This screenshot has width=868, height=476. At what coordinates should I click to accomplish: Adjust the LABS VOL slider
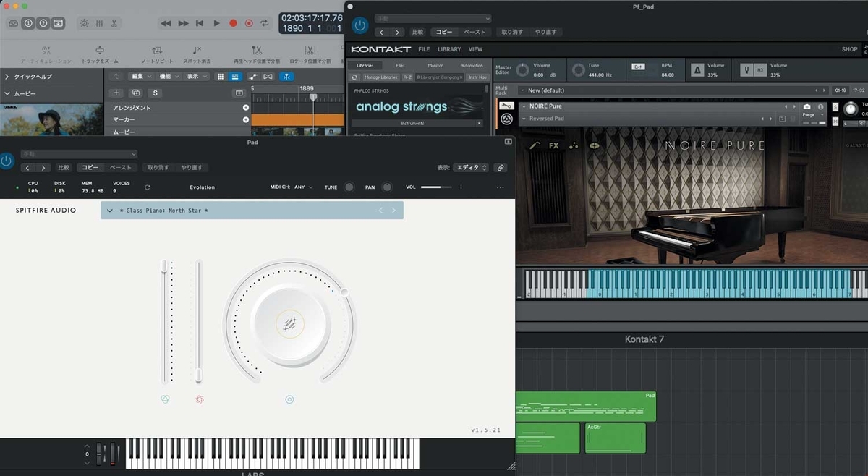pos(436,187)
